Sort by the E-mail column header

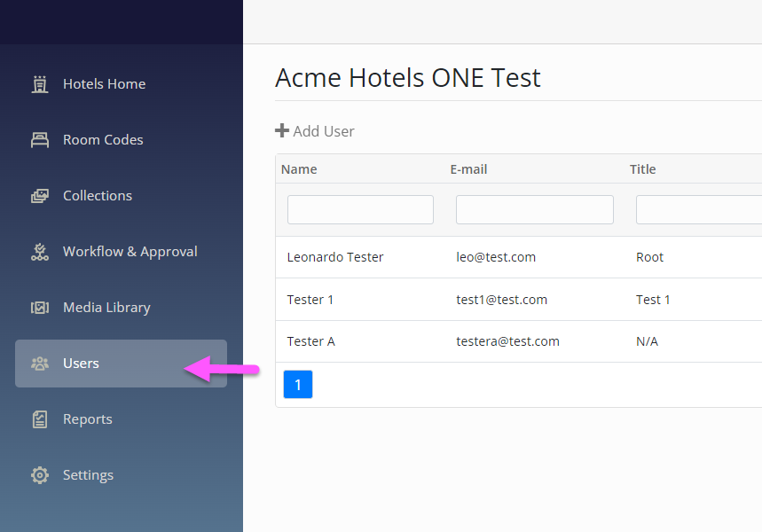pyautogui.click(x=468, y=169)
